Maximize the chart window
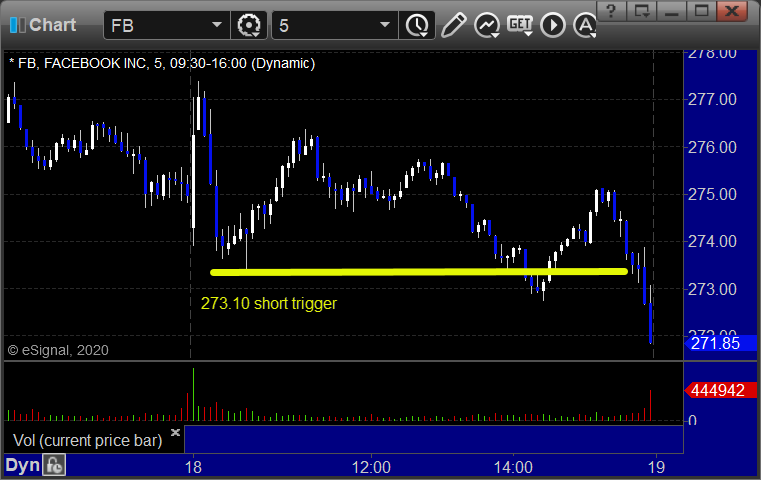This screenshot has height=480, width=761. pos(701,11)
